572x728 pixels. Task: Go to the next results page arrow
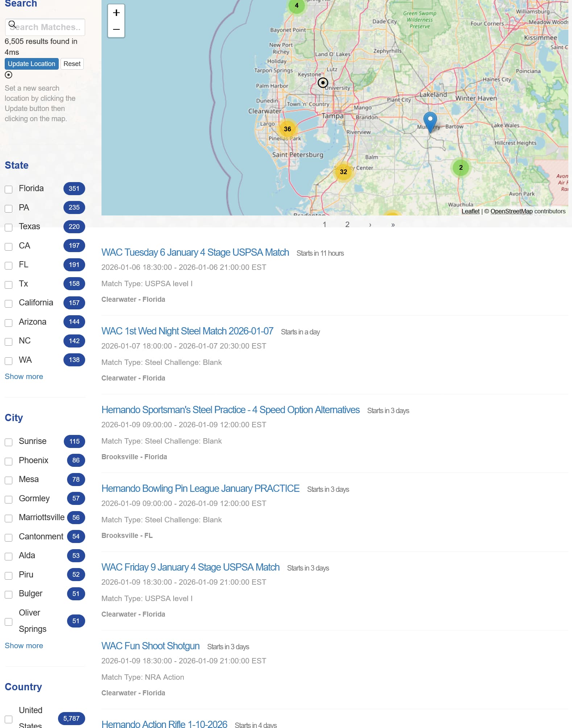click(370, 225)
